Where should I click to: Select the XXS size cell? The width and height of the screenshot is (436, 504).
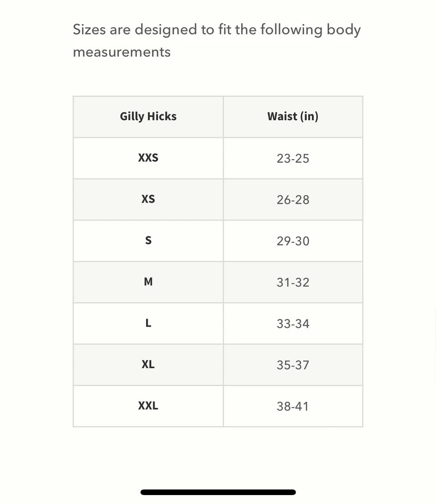coord(148,158)
